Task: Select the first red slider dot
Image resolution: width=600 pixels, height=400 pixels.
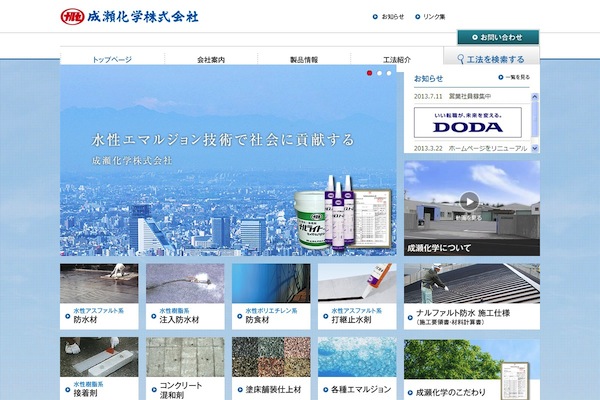Action: coord(369,73)
